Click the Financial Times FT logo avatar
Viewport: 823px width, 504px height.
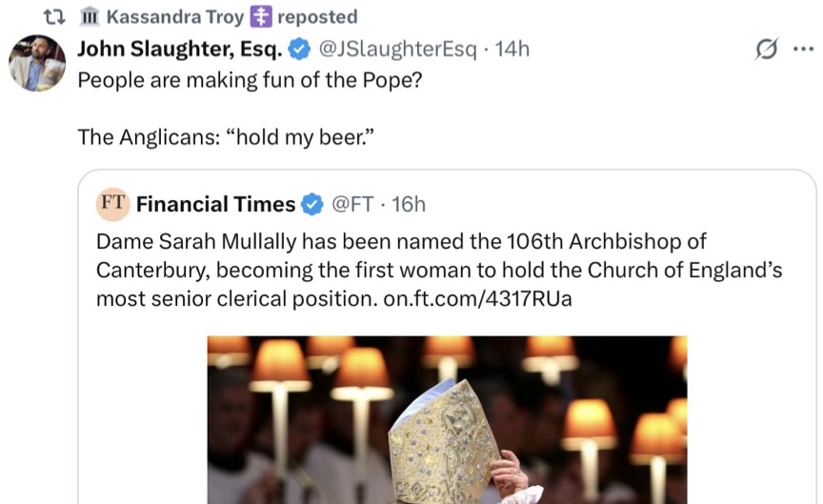(x=113, y=203)
